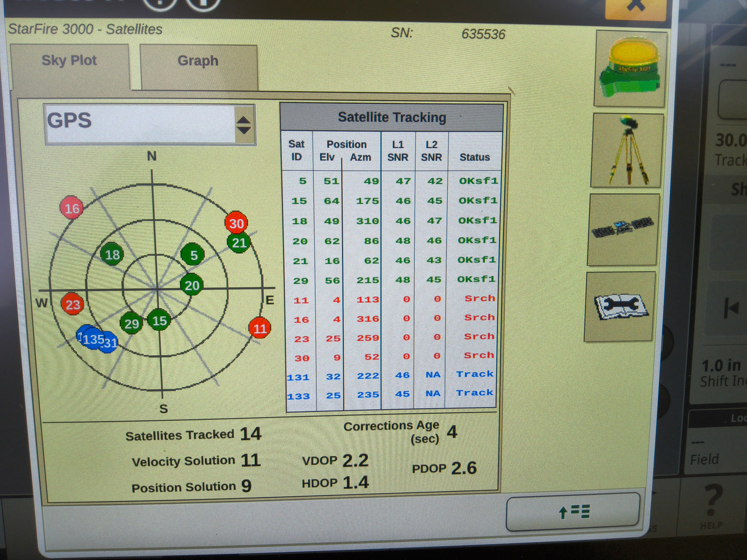Select Sat ID 29 in the tracking table
Image resolution: width=747 pixels, height=560 pixels.
click(301, 281)
